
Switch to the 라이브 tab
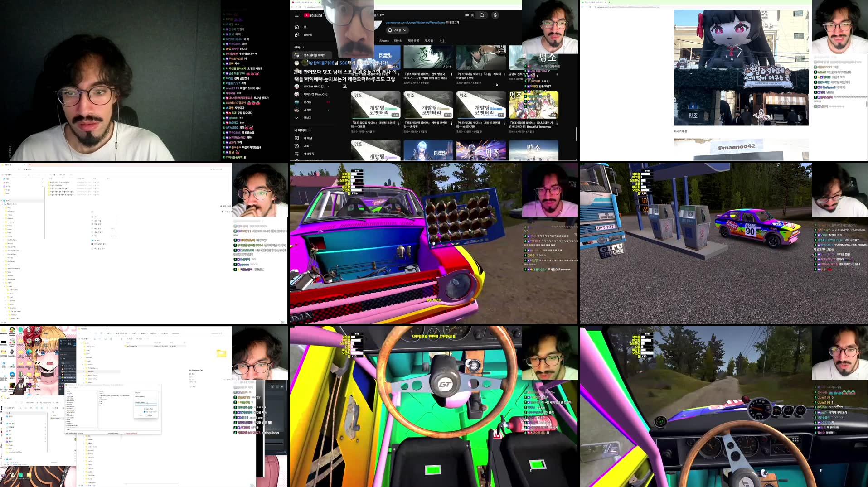[x=398, y=41]
